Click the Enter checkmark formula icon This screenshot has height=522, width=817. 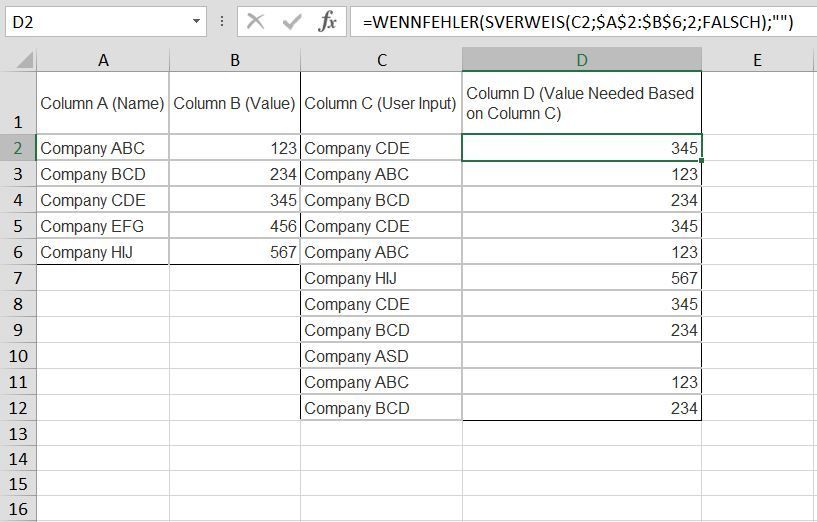click(291, 22)
